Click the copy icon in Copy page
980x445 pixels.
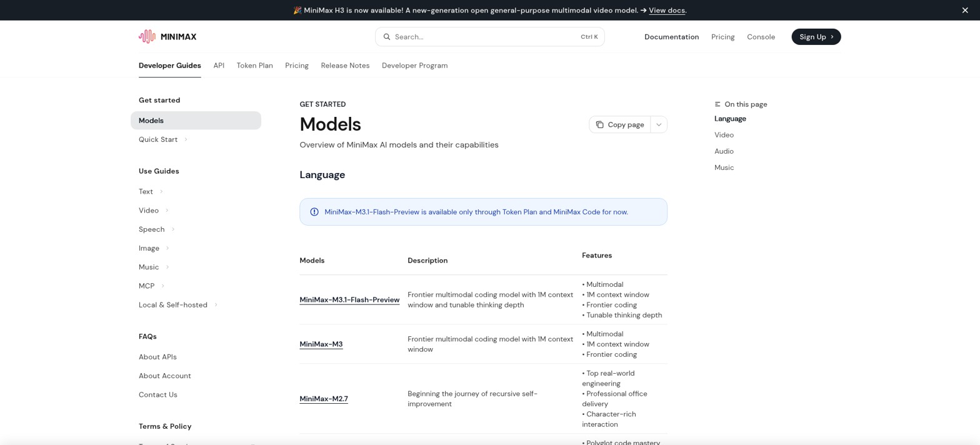coord(599,124)
